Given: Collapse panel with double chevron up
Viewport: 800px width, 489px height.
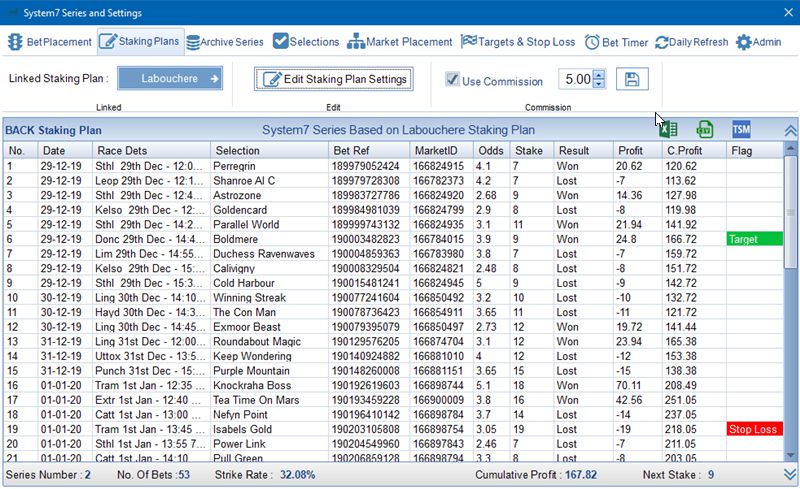Looking at the screenshot, I should (790, 131).
